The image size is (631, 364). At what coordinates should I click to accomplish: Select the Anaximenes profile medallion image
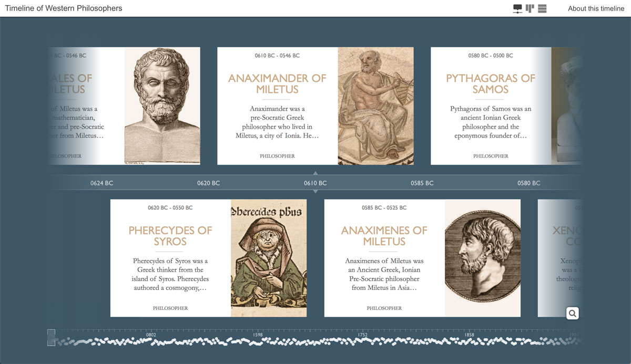coord(483,258)
